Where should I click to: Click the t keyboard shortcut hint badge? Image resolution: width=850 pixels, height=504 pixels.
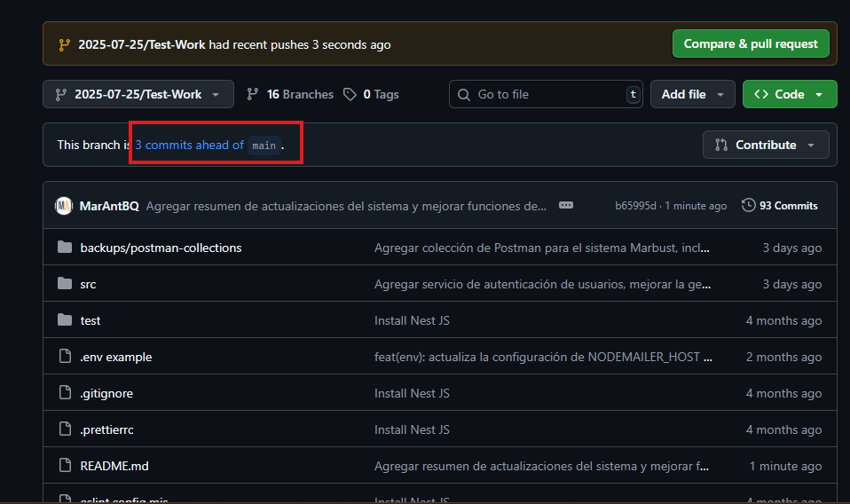click(x=633, y=94)
